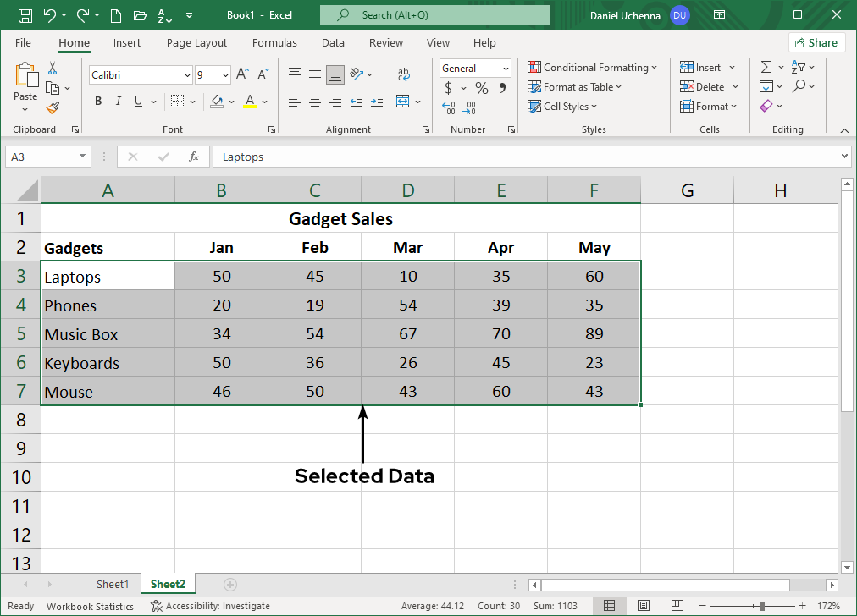857x616 pixels.
Task: Select the Wrap Text toggle
Action: (x=403, y=73)
